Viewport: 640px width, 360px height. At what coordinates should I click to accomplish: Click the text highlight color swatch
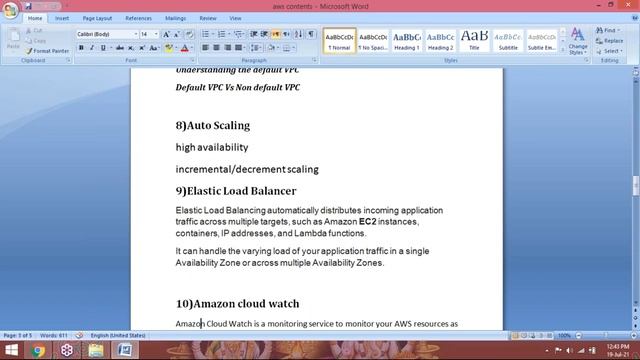click(x=168, y=48)
